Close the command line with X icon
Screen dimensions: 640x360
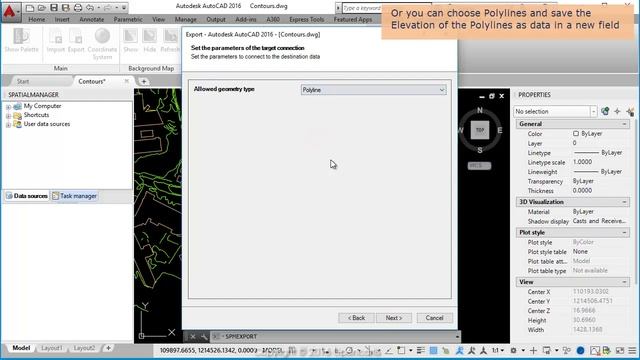tap(193, 336)
